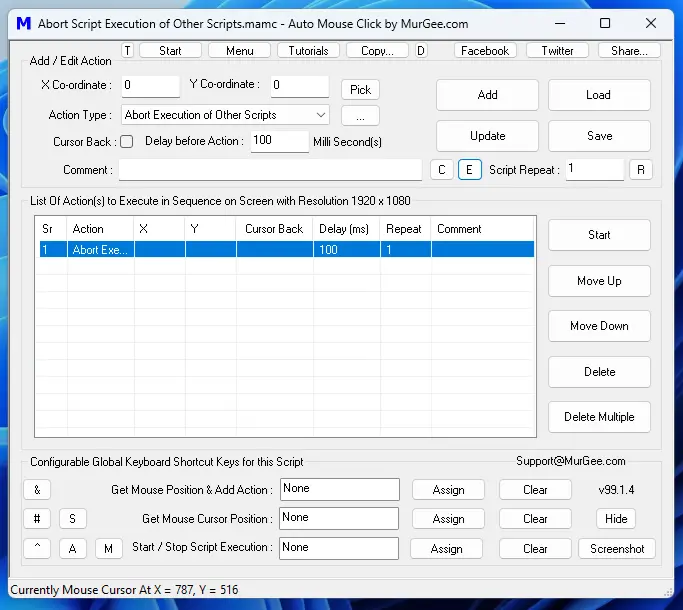Assign key for Get Mouse Cursor Position
The image size is (683, 610).
[448, 518]
